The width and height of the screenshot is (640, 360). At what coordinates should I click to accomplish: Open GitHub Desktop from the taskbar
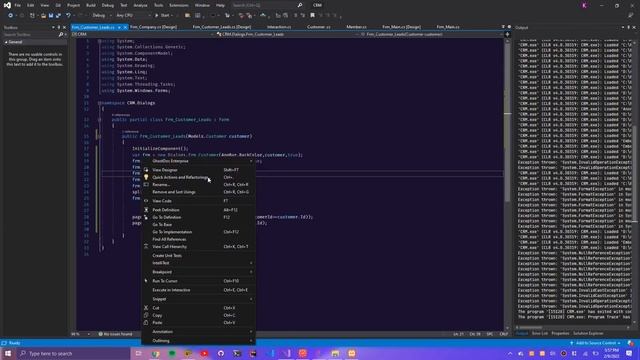point(221,353)
